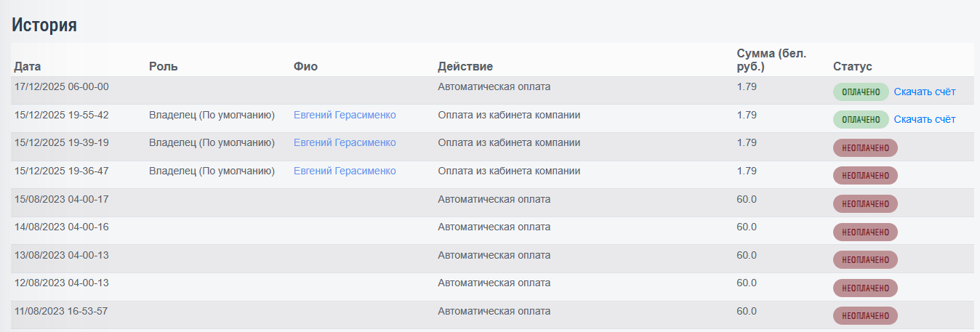Select the 14/08/2023 04-00-16 date cell

pyautogui.click(x=62, y=227)
